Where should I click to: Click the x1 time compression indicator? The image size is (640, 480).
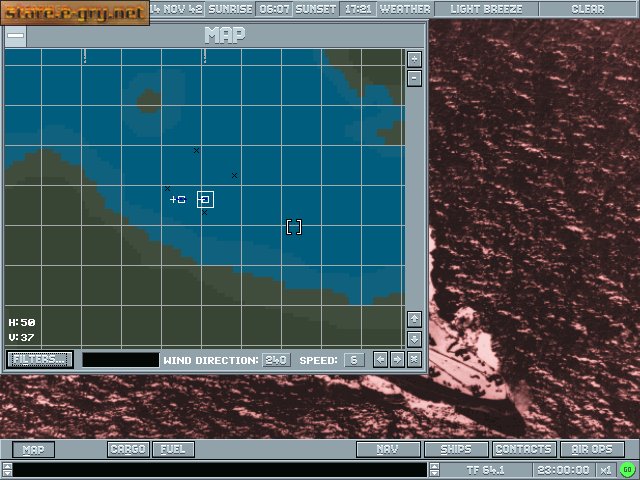click(x=606, y=470)
